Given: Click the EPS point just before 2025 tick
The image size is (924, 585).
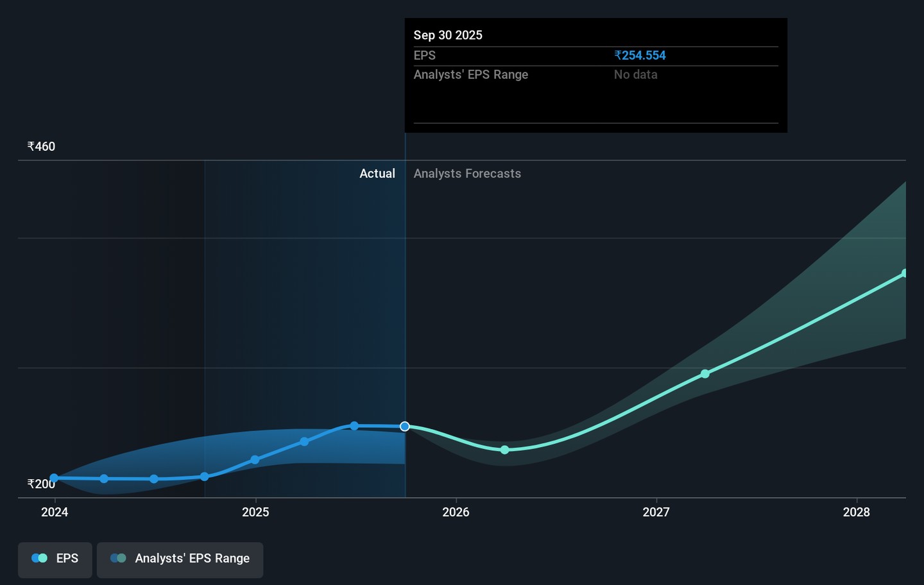Looking at the screenshot, I should (205, 477).
